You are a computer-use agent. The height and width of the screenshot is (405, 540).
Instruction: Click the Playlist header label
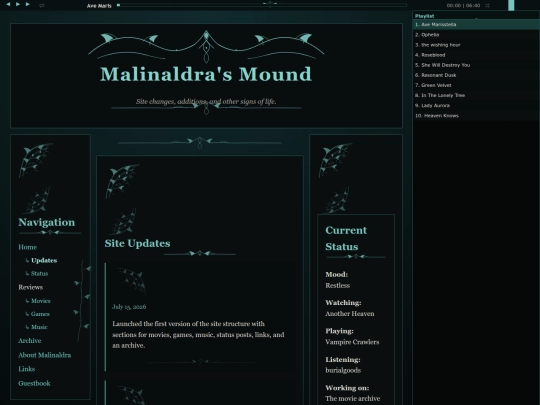[x=424, y=16]
